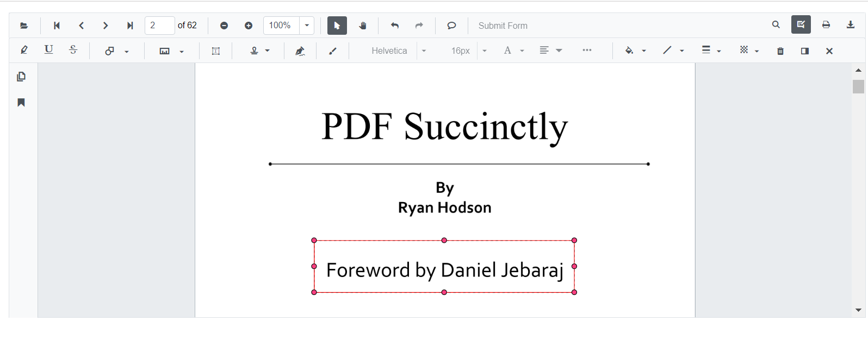
Task: Apply underline annotation tool
Action: pos(48,50)
